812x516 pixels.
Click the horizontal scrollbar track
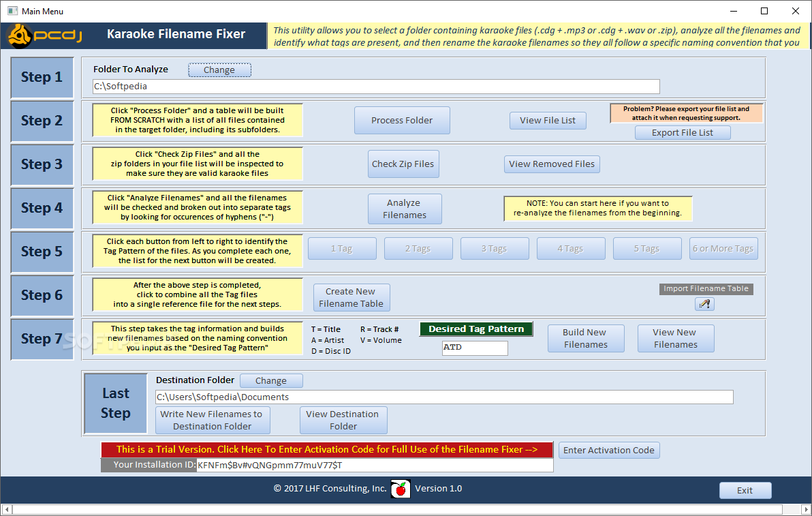[x=405, y=509]
